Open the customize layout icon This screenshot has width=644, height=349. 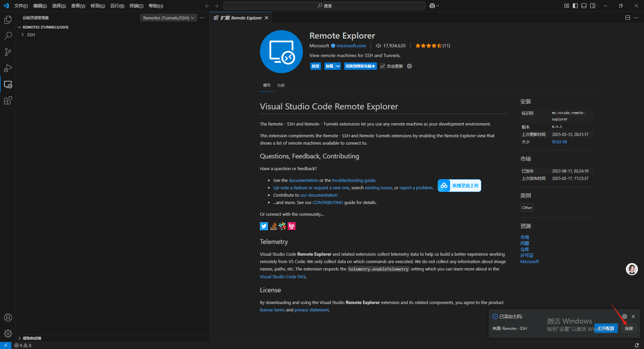(x=567, y=6)
